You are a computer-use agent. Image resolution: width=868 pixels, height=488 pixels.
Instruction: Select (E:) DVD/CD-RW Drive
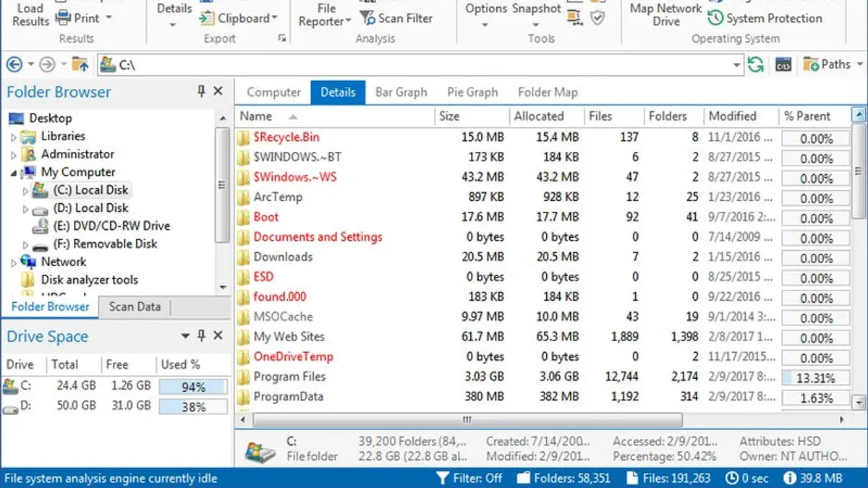111,226
